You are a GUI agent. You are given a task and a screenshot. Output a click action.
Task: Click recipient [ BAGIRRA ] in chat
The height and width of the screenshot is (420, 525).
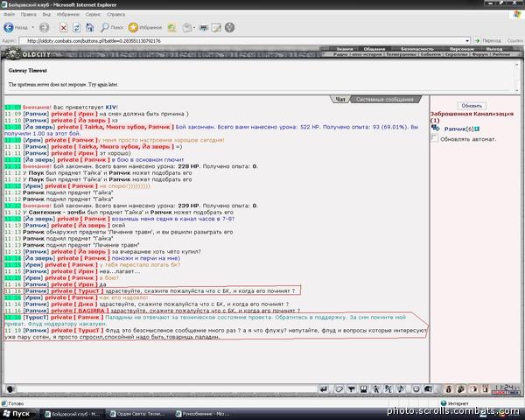point(92,311)
